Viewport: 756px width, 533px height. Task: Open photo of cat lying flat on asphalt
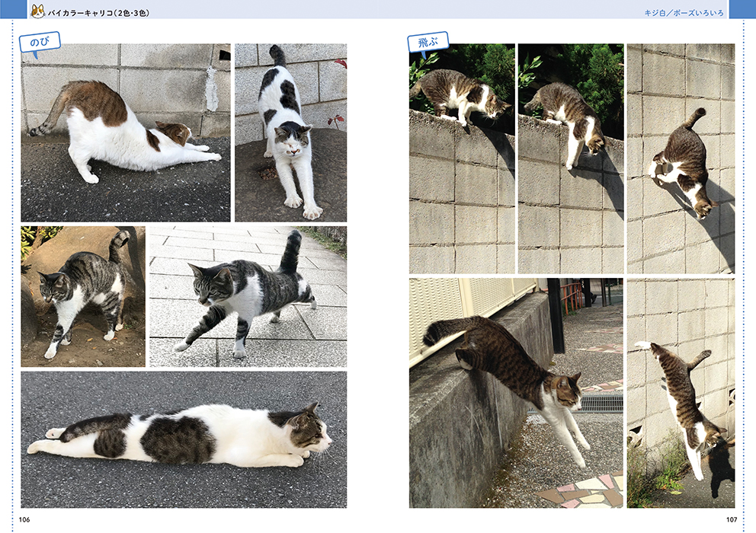click(184, 439)
